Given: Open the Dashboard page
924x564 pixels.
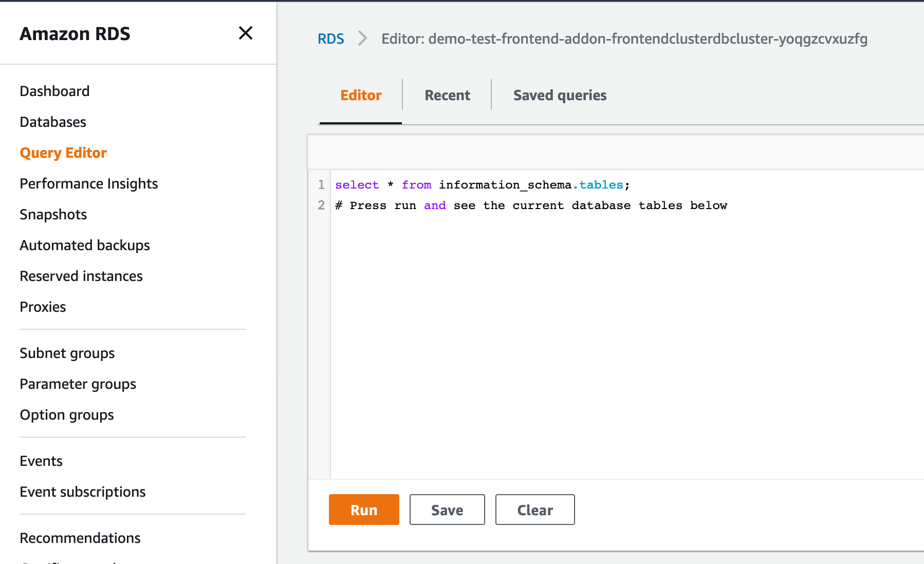Looking at the screenshot, I should (x=54, y=91).
